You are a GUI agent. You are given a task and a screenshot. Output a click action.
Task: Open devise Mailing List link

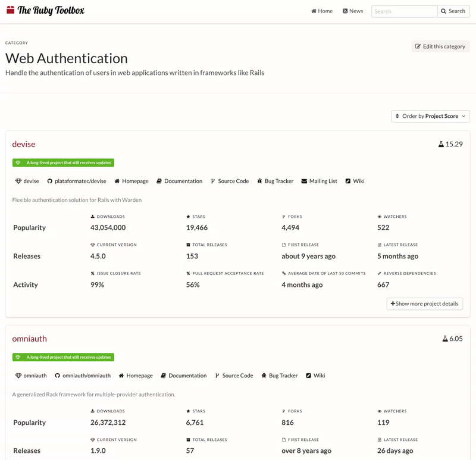pos(320,182)
